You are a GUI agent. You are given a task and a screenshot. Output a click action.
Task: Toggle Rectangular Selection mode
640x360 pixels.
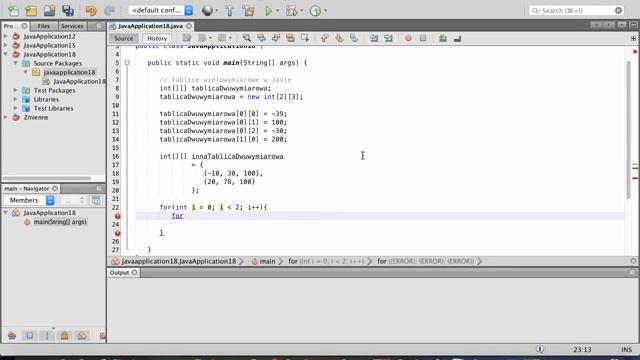[305, 38]
